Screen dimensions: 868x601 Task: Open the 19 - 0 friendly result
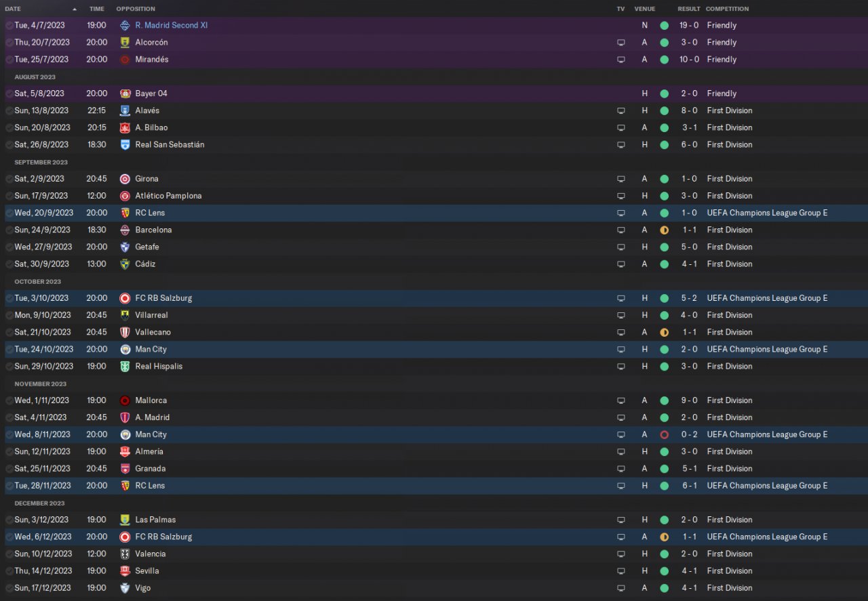(x=689, y=25)
